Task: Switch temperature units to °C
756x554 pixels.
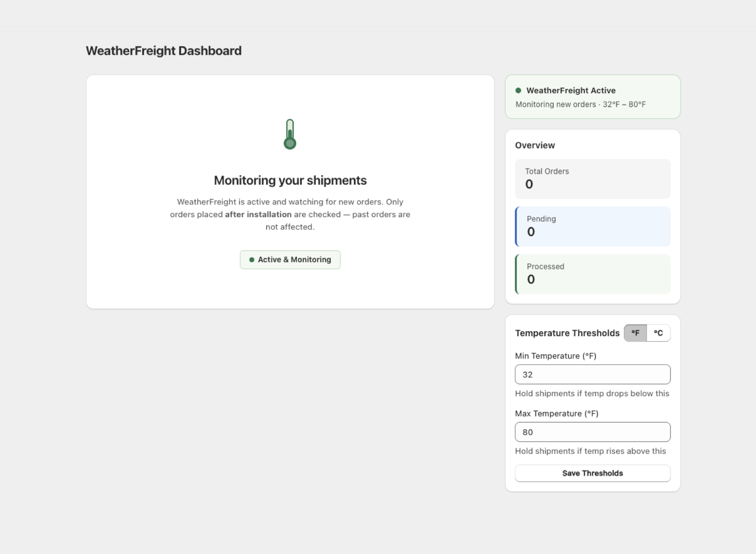Action: coord(658,333)
